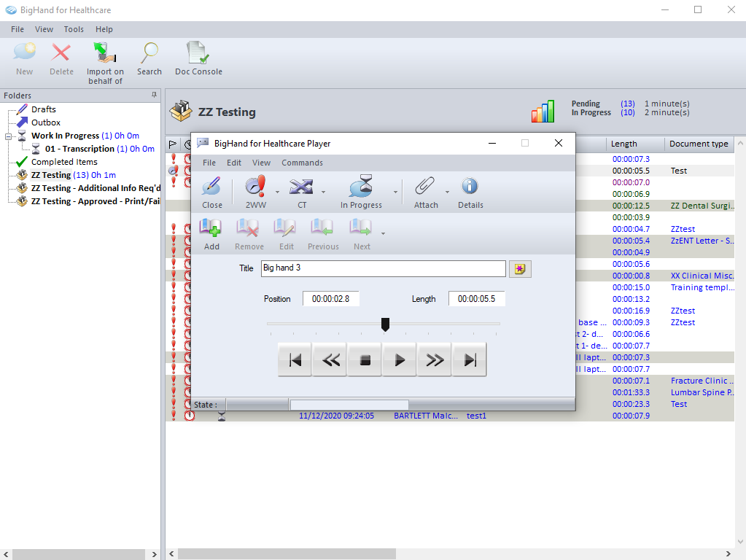Open the Search tool
The image size is (746, 560).
point(149,58)
